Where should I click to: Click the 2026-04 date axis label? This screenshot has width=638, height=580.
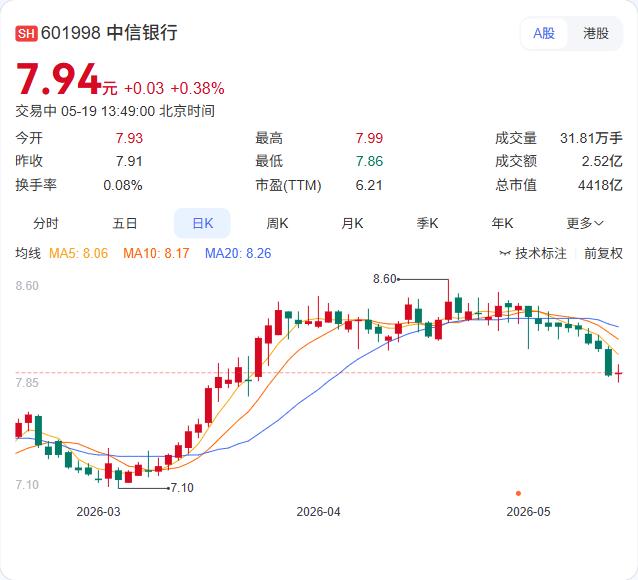[x=318, y=512]
